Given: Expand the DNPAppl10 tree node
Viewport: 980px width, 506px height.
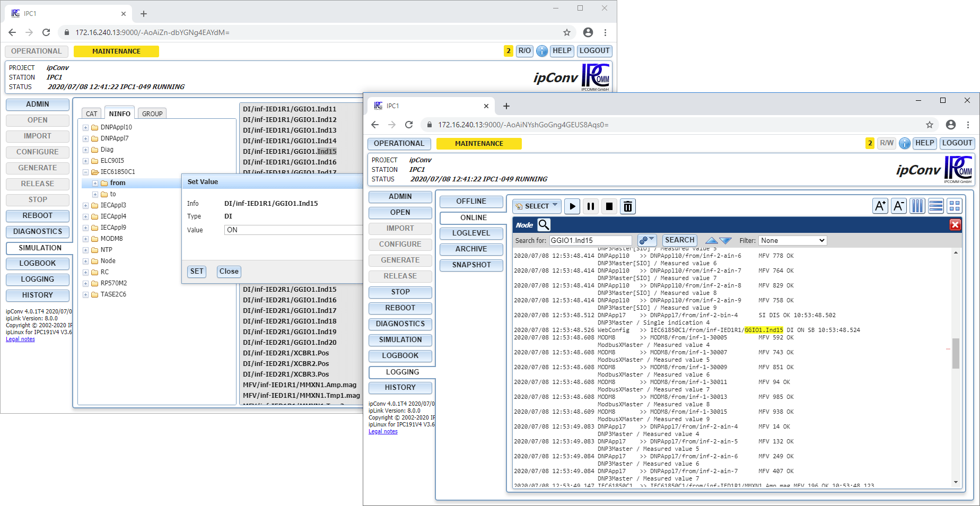Looking at the screenshot, I should (x=85, y=128).
